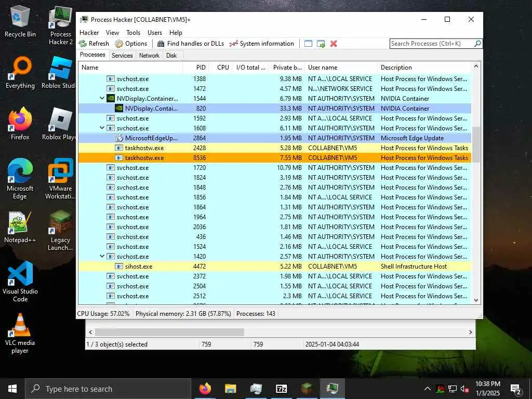Click the Processes: 143 status entry
Image resolution: width=532 pixels, height=399 pixels.
[256, 313]
